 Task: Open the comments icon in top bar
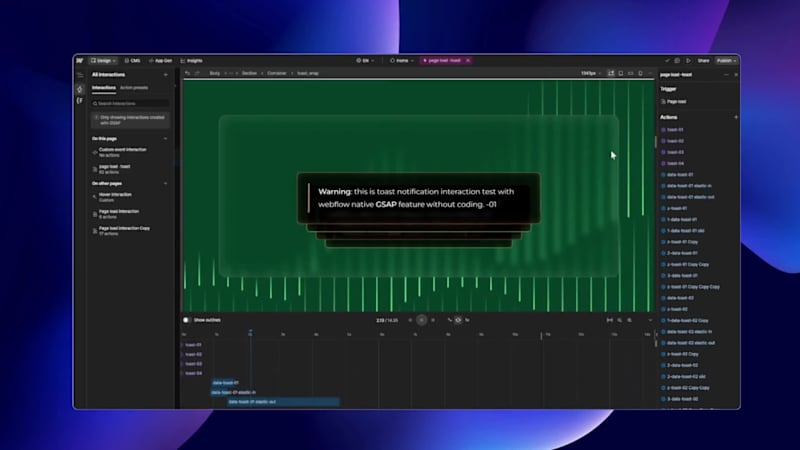point(677,61)
